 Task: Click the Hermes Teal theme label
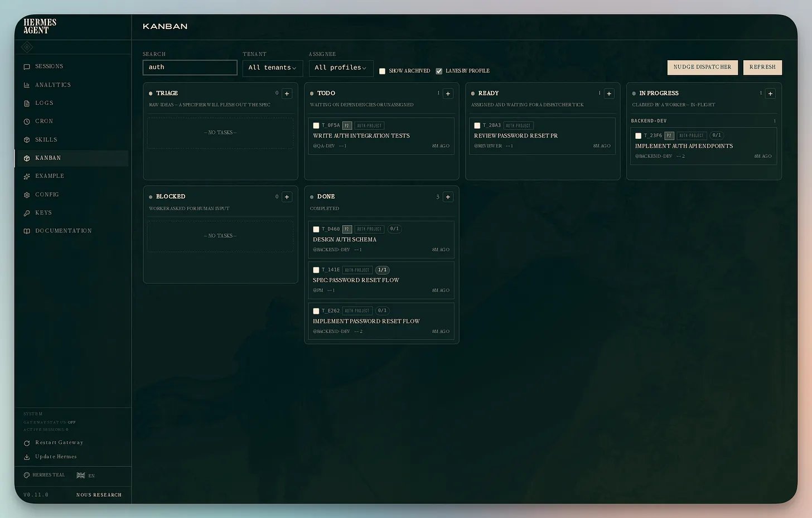[49, 475]
